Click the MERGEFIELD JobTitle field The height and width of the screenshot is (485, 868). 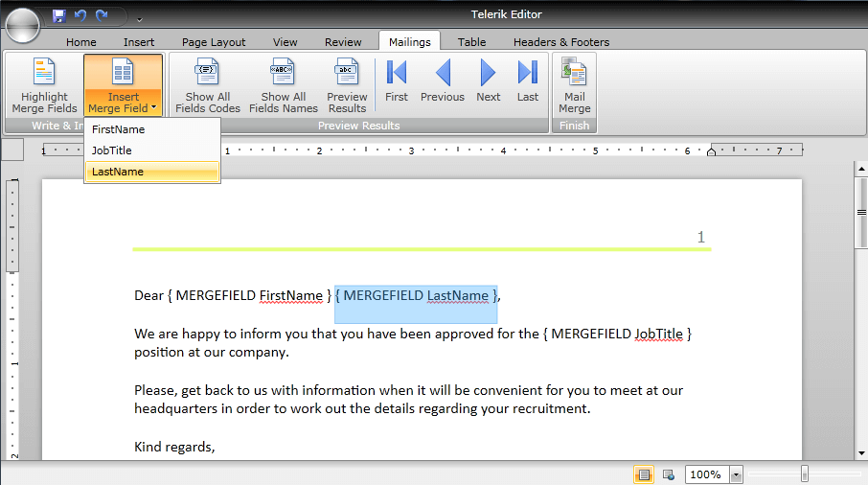coord(618,334)
